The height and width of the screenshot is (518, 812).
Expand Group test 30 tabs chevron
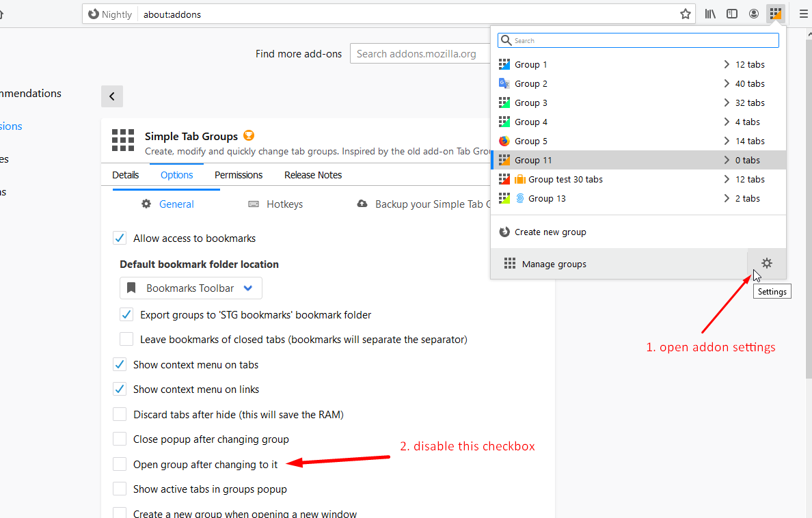click(x=726, y=179)
